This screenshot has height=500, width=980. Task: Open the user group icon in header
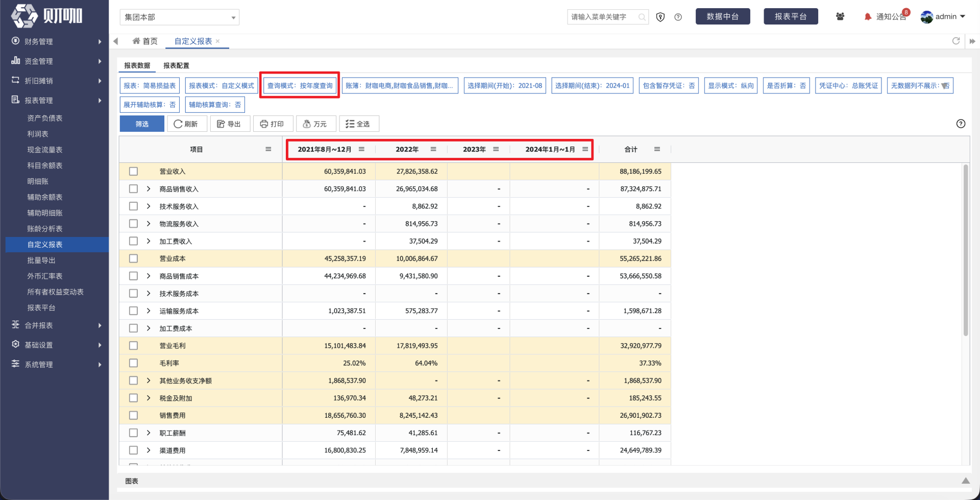(840, 16)
